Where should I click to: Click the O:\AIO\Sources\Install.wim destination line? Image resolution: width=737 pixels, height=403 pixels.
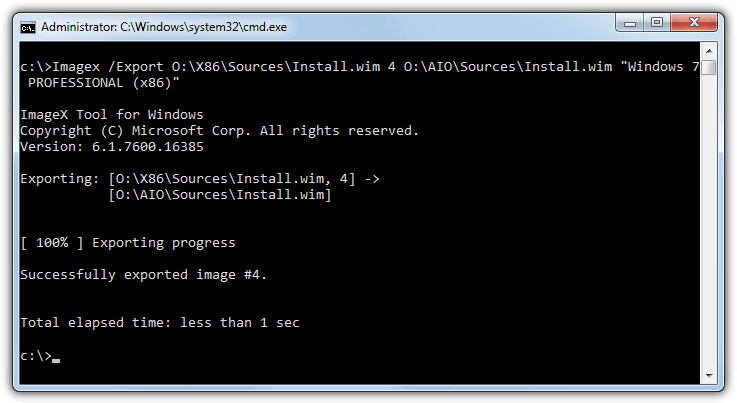click(x=220, y=195)
